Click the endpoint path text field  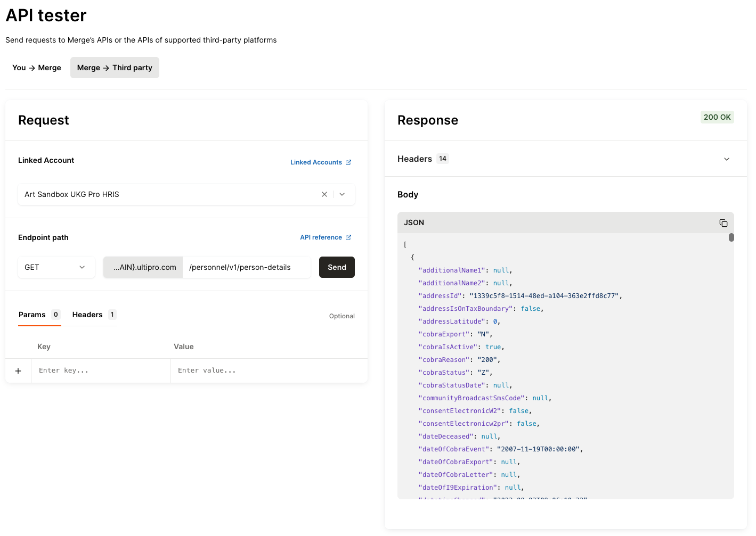[x=246, y=267]
